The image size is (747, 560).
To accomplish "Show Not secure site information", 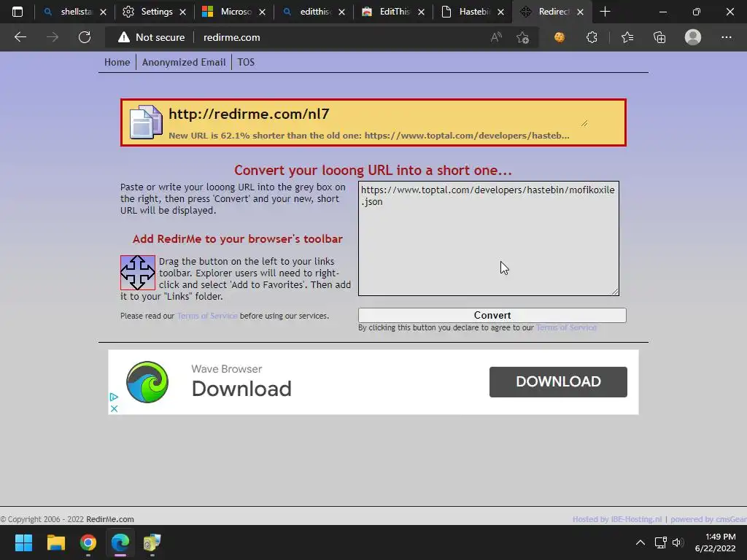I will (x=151, y=37).
